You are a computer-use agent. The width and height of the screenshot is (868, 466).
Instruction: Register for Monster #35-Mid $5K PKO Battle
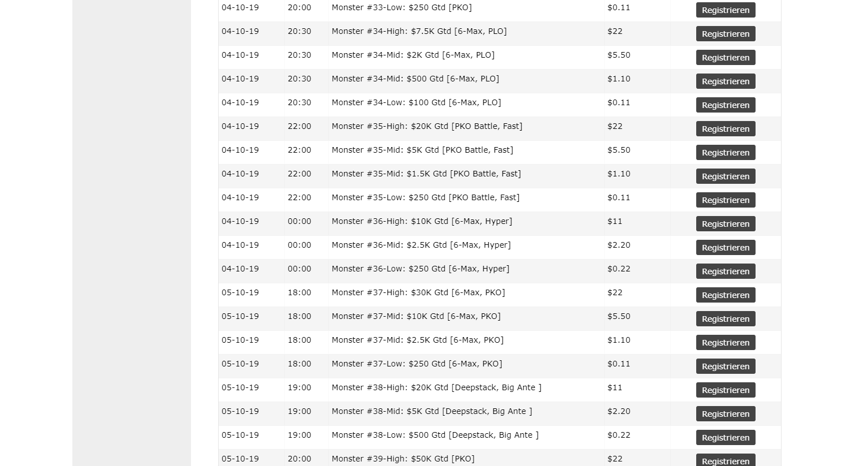tap(725, 153)
